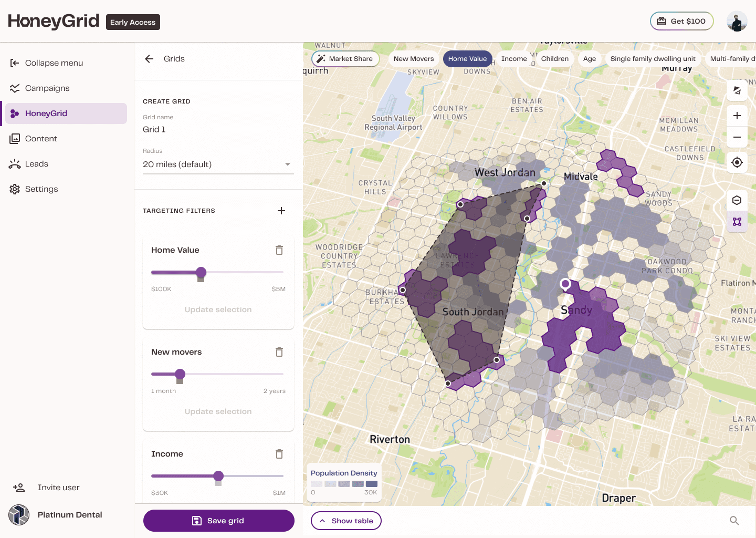Zoom in on the map
The width and height of the screenshot is (756, 538).
(x=737, y=116)
